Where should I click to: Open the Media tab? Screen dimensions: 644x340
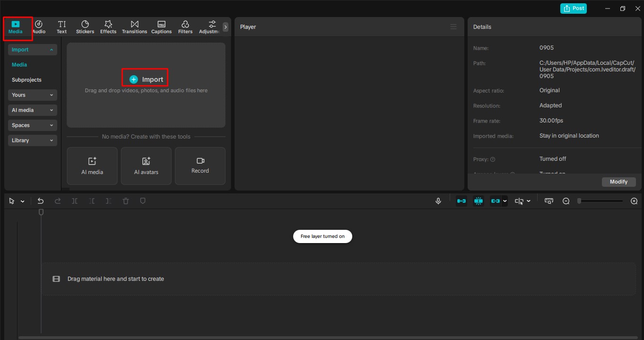tap(16, 27)
